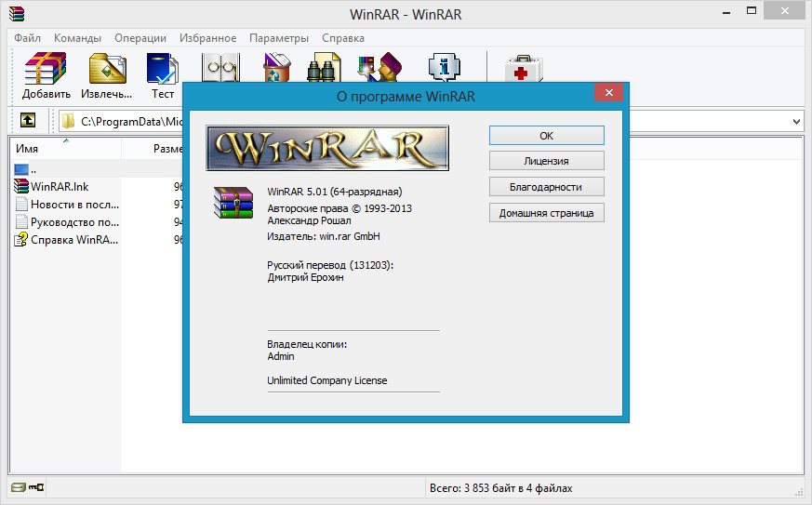812x505 pixels.
Task: Click the Руководство по... document icon
Action: 21,221
